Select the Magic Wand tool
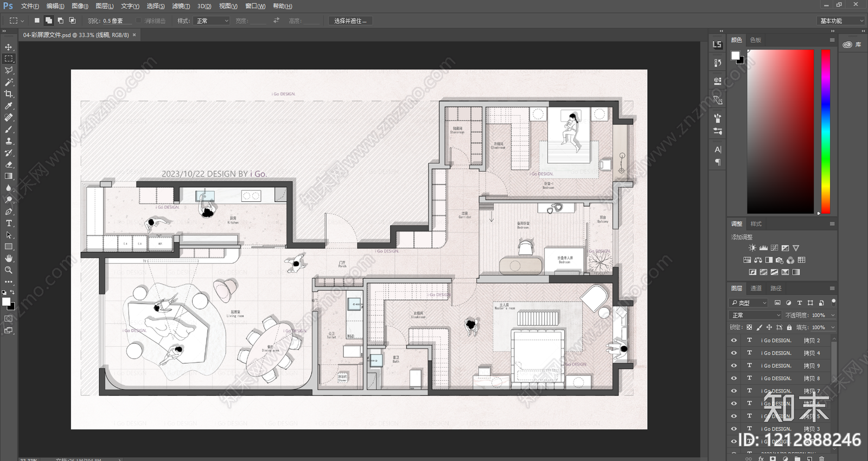This screenshot has width=868, height=461. (9, 82)
